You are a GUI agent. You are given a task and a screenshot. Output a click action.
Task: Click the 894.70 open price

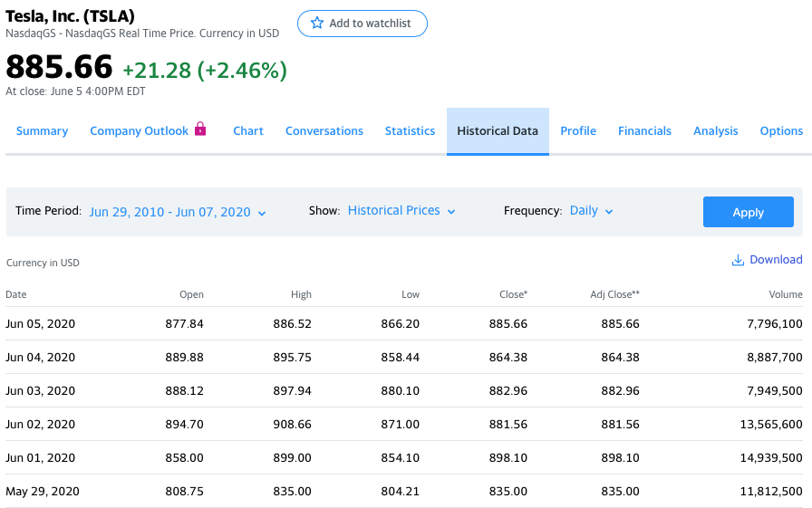click(x=184, y=425)
